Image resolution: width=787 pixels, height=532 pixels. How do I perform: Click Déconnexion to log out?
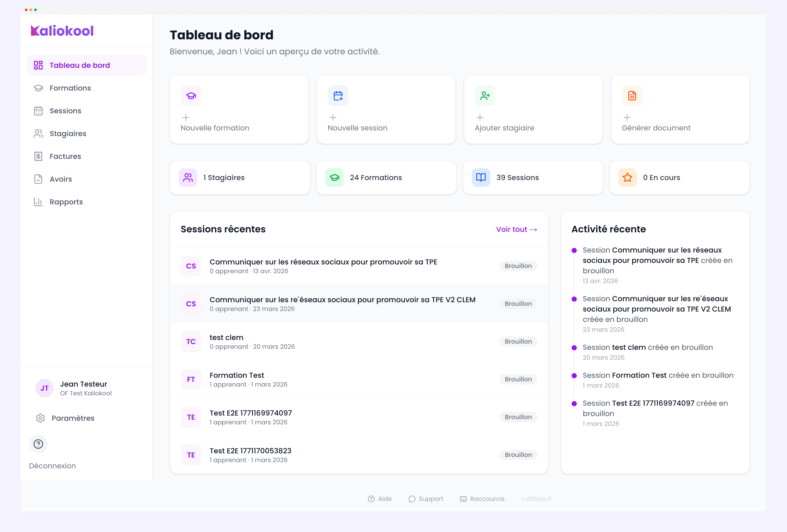52,466
